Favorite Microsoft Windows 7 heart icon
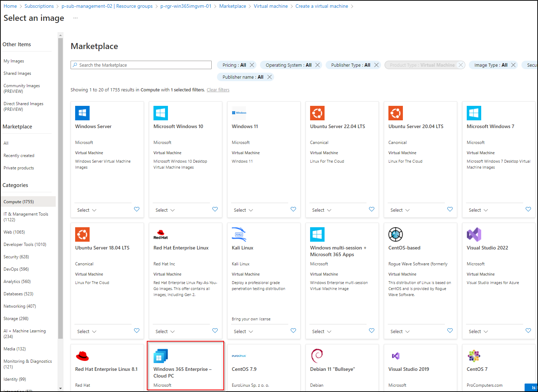This screenshot has height=392, width=538. pyautogui.click(x=528, y=209)
